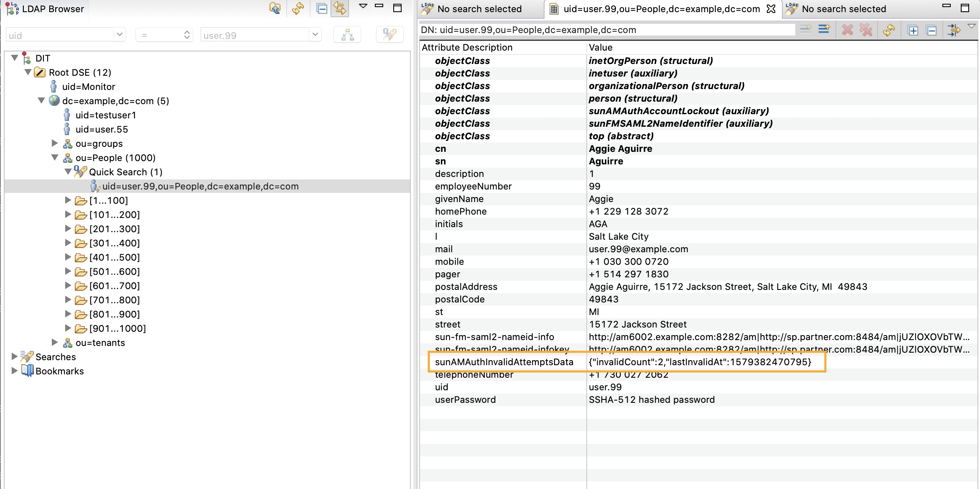
Task: Select the sunAMAuthInvalidAttemptsData attribute row
Action: [x=504, y=362]
